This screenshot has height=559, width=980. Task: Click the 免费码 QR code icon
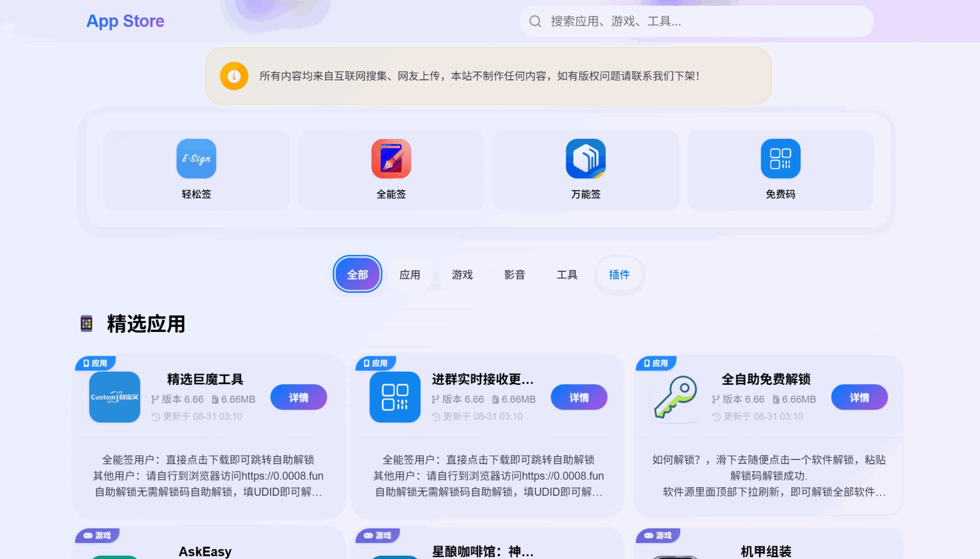click(780, 159)
